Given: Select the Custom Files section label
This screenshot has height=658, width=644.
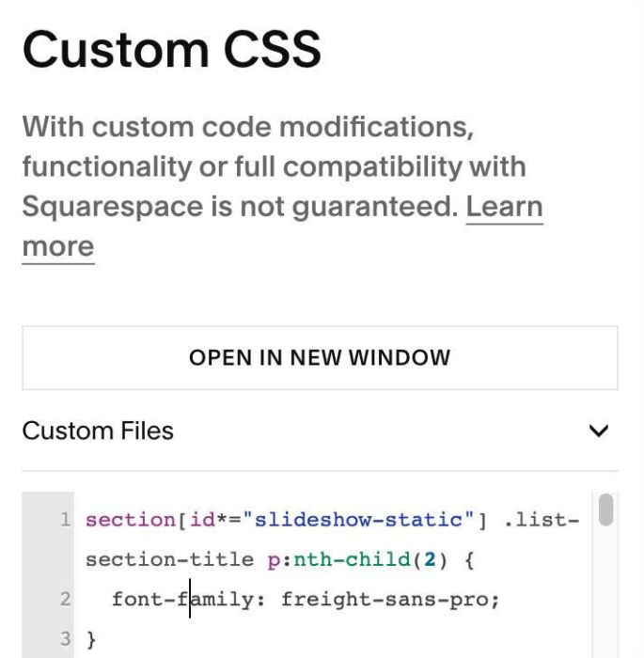Looking at the screenshot, I should click(98, 431).
